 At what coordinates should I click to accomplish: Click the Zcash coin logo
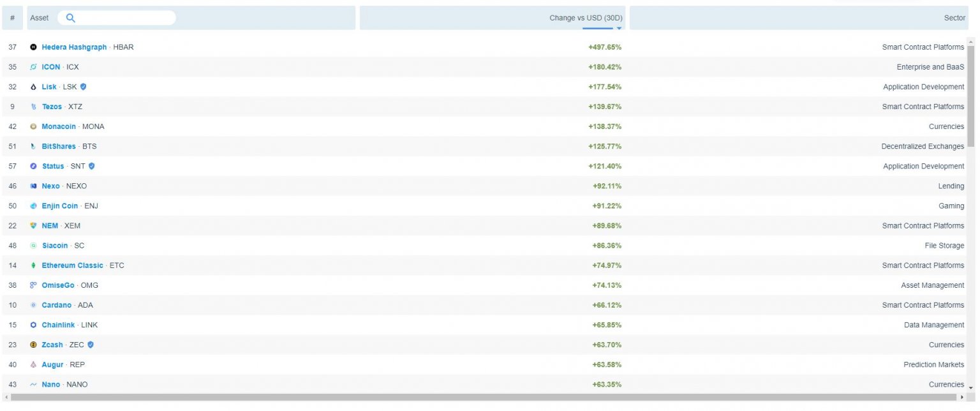[34, 344]
